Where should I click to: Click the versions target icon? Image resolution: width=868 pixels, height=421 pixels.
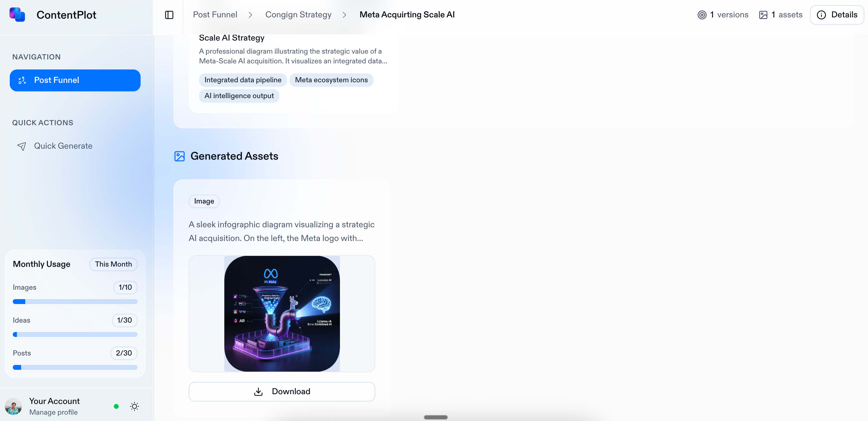702,15
